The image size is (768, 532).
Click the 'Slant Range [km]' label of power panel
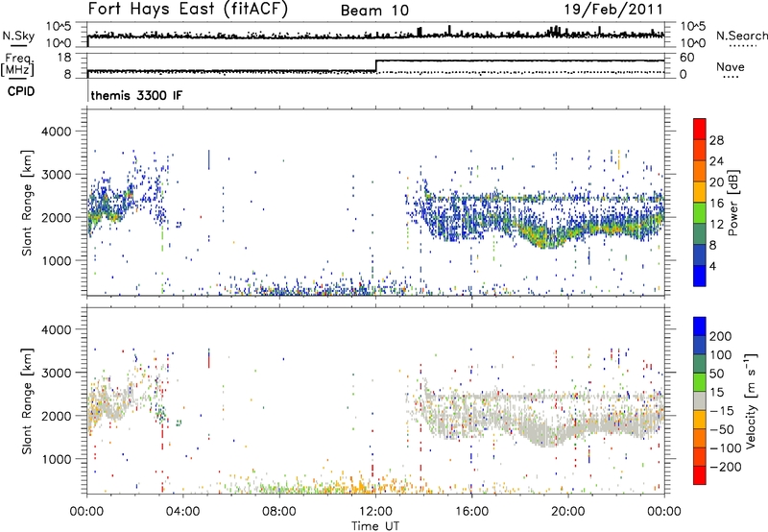coord(27,204)
